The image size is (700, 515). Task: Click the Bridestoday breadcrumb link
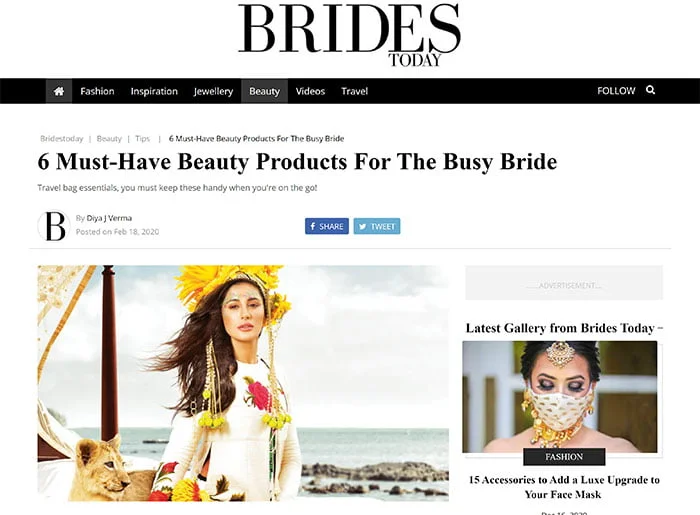pyautogui.click(x=62, y=139)
